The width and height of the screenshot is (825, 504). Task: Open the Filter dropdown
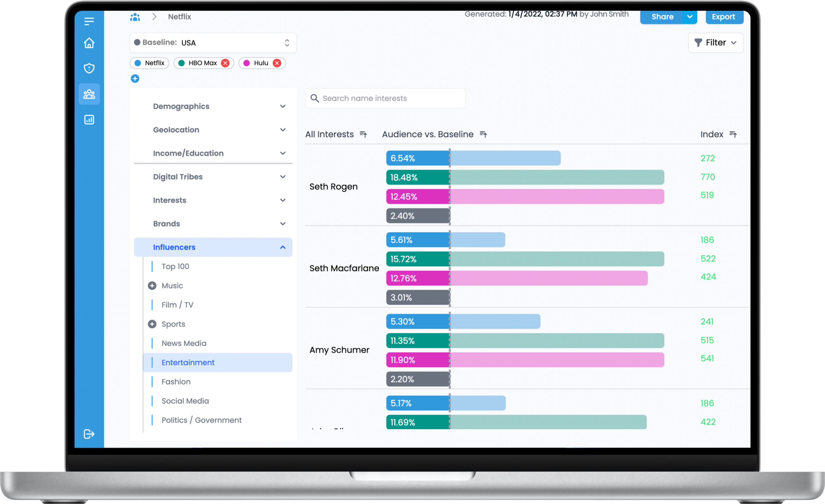click(x=715, y=43)
